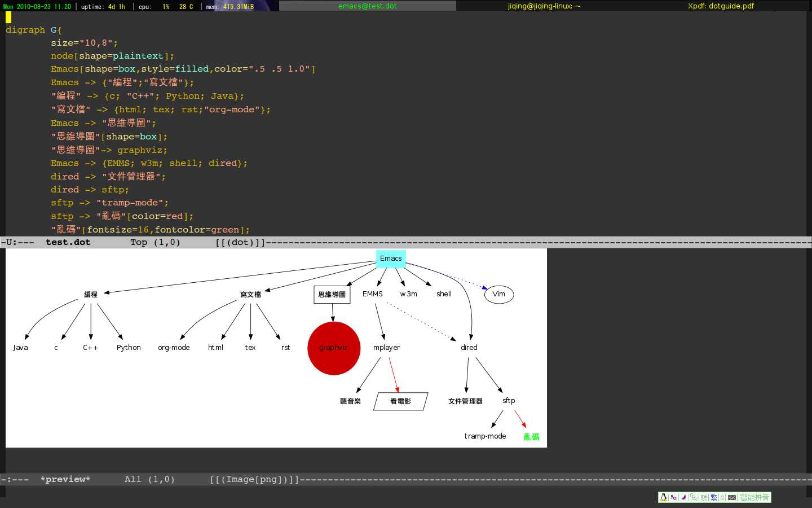Click the Emacs -> {EMMS; w3m; shell; dired}; line
The image size is (812, 508).
(149, 163)
